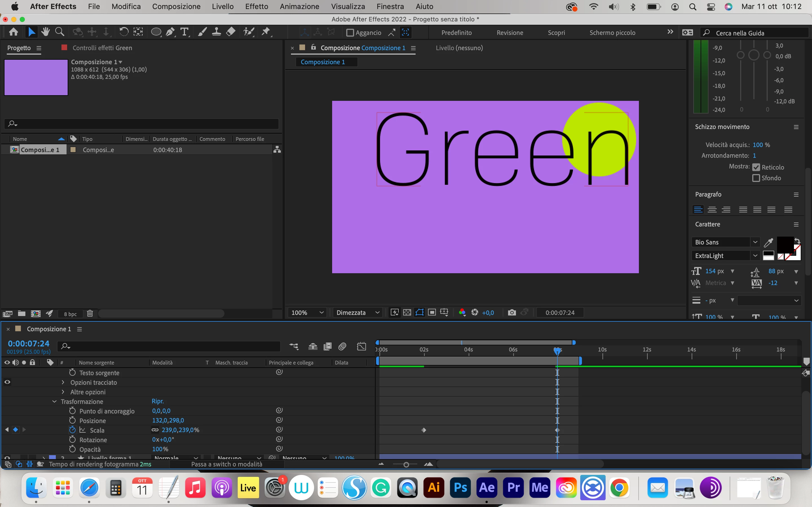The height and width of the screenshot is (507, 812).
Task: Toggle transparency grid in viewer
Action: 407,313
